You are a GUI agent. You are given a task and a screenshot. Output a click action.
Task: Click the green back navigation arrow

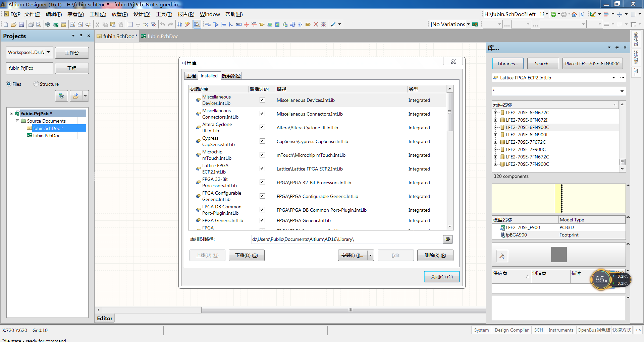pos(553,14)
